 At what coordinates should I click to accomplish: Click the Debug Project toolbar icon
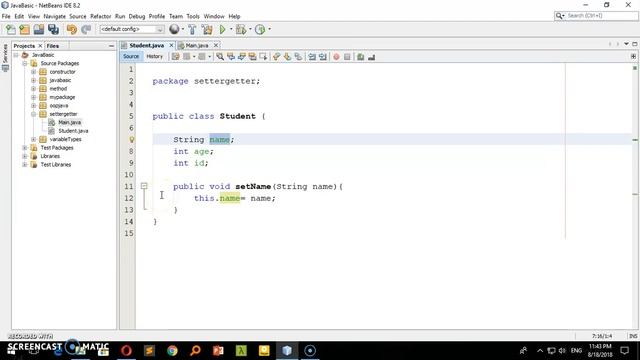point(241,29)
